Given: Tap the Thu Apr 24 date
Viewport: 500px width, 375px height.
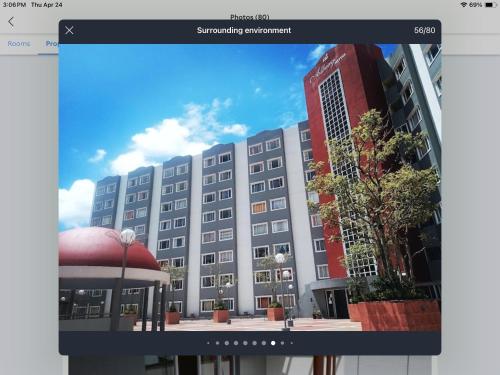Looking at the screenshot, I should 47,5.
